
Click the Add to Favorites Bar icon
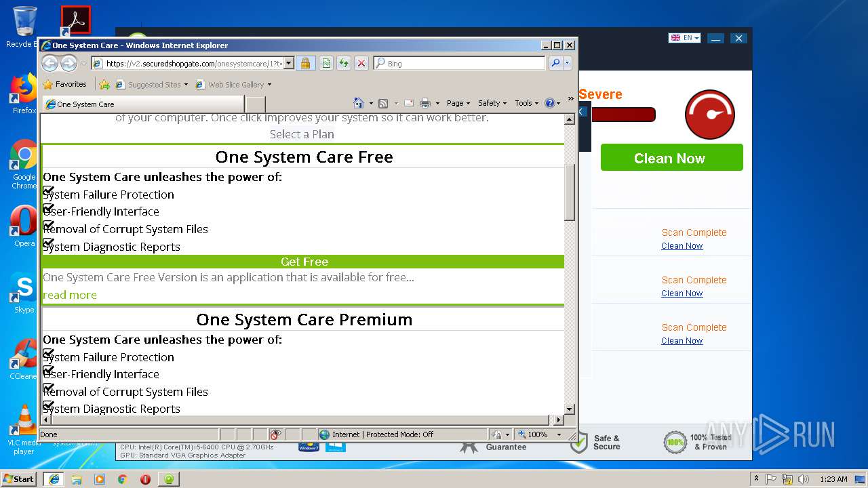pyautogui.click(x=104, y=84)
